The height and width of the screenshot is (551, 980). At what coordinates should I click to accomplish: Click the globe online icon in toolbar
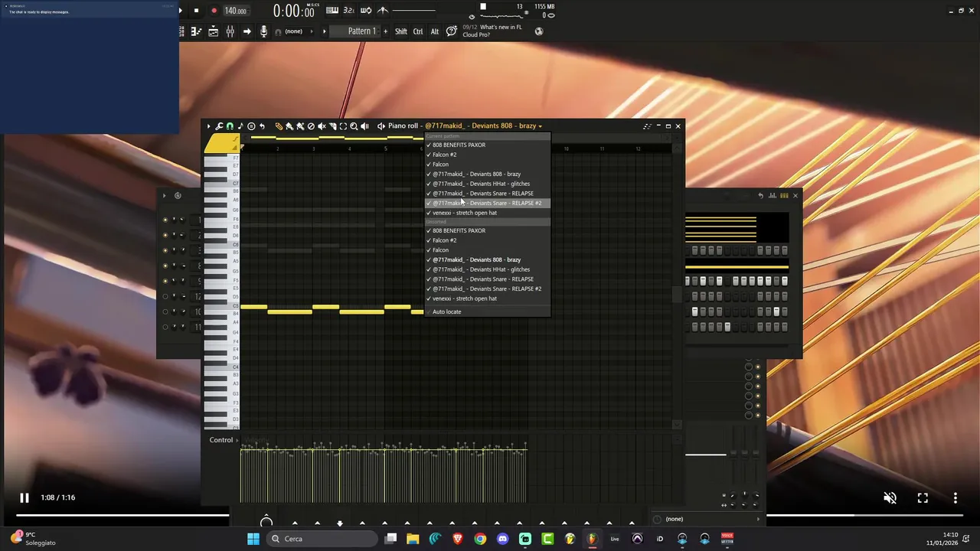(x=539, y=31)
